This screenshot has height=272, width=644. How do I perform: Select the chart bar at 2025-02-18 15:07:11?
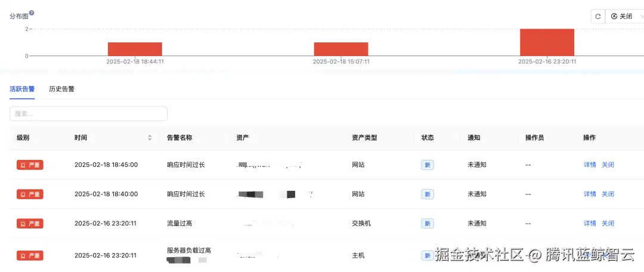click(341, 49)
